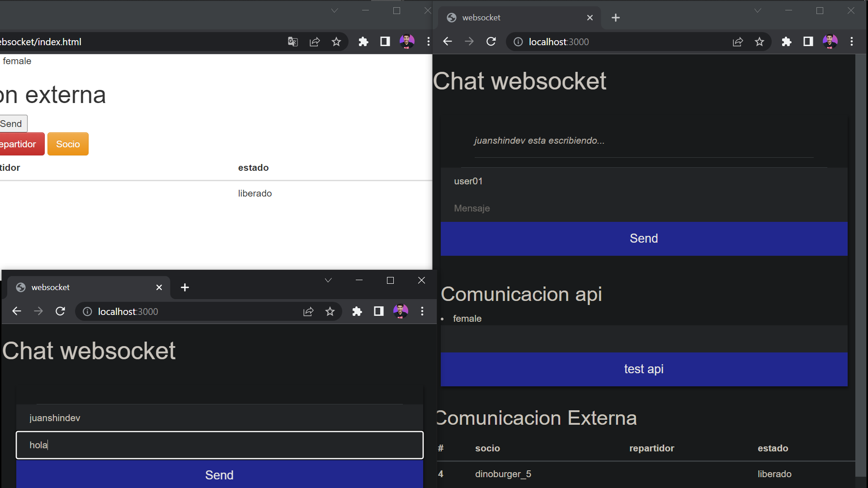Focus the Mensaje input in right window
This screenshot has width=868, height=488.
tap(644, 208)
